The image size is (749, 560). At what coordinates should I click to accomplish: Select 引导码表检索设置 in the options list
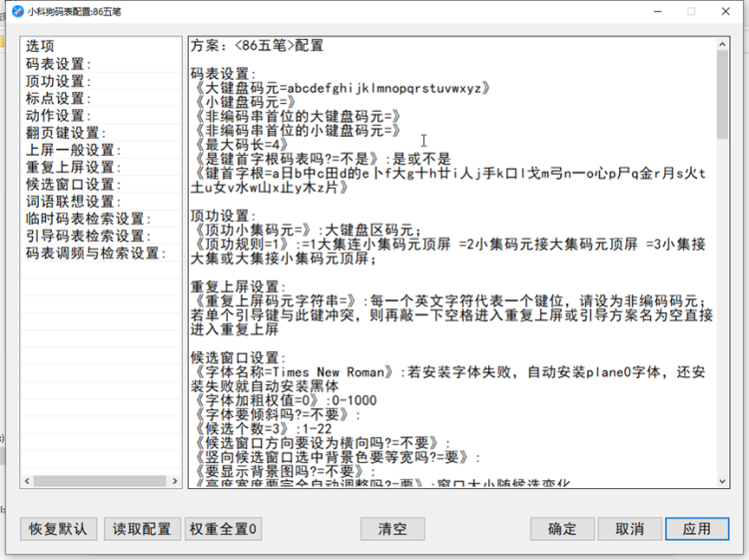pyautogui.click(x=101, y=236)
